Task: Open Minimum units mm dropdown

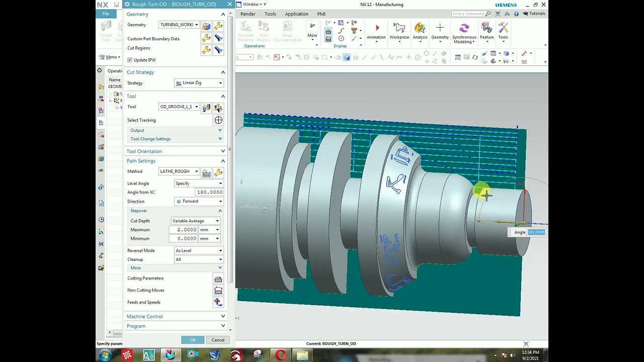Action: [x=210, y=238]
